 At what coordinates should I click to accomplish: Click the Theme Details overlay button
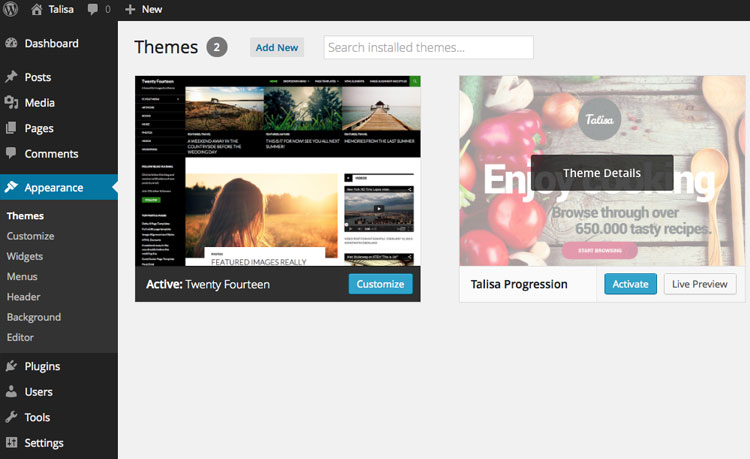[x=602, y=173]
